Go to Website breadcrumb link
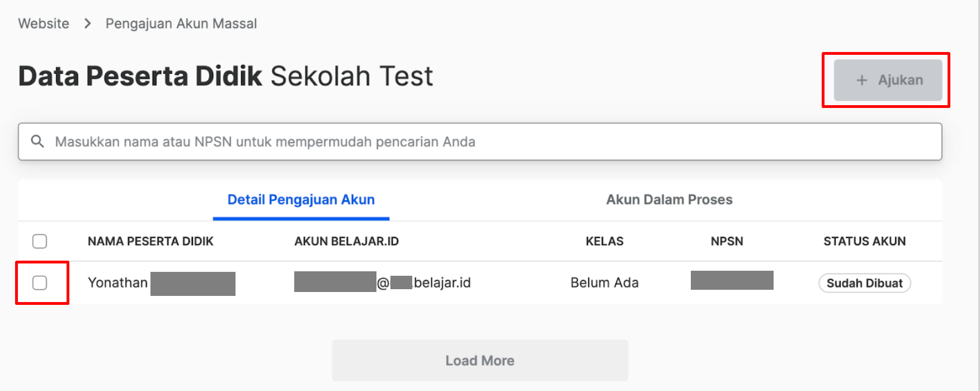Viewport: 980px width, 391px height. coord(44,23)
